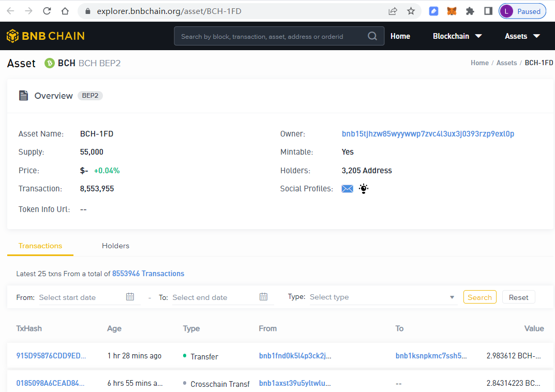Click the 1 hr 28 mins ago age
Viewport: 555px width, 392px height.
pyautogui.click(x=134, y=356)
